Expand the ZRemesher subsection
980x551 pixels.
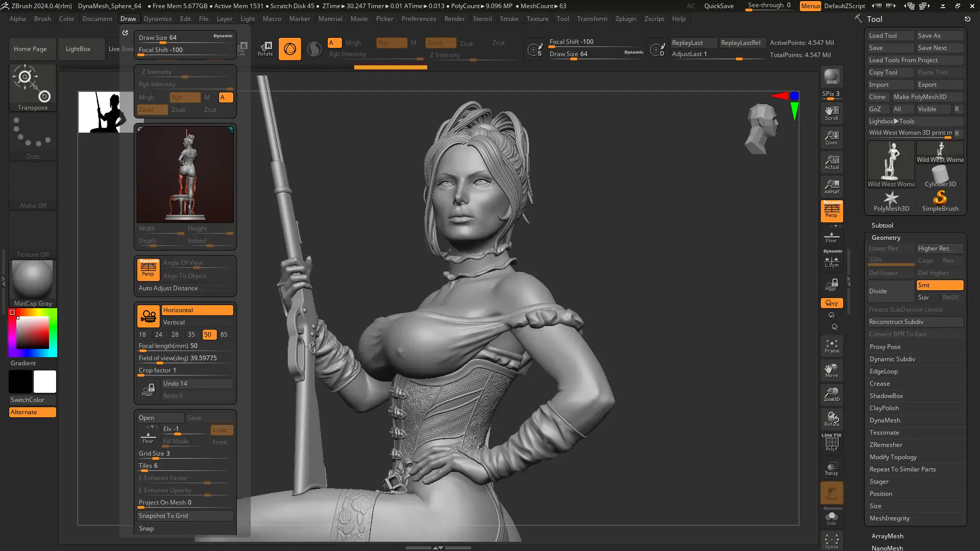click(x=886, y=445)
